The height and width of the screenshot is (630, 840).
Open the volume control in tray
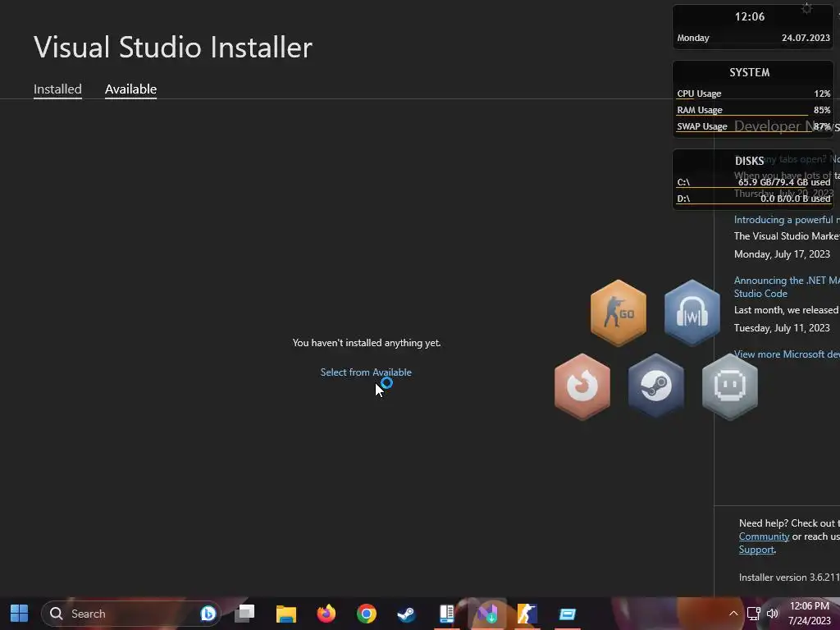(772, 614)
